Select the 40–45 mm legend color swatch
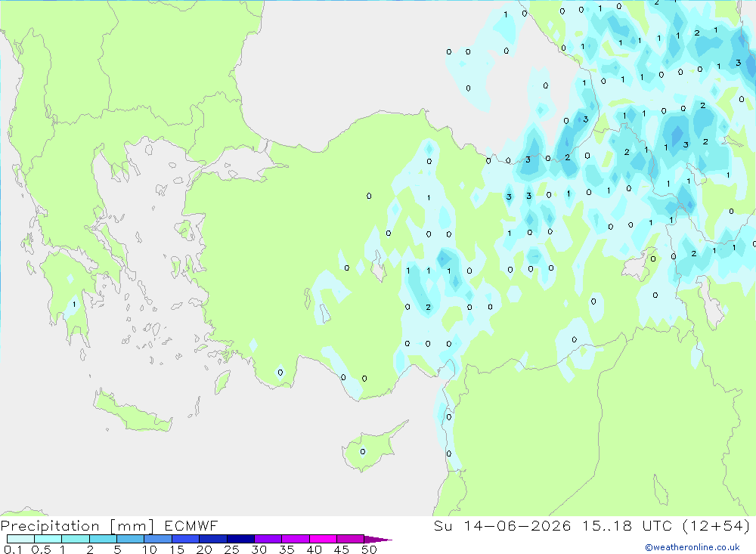The width and height of the screenshot is (756, 554). pos(323,539)
